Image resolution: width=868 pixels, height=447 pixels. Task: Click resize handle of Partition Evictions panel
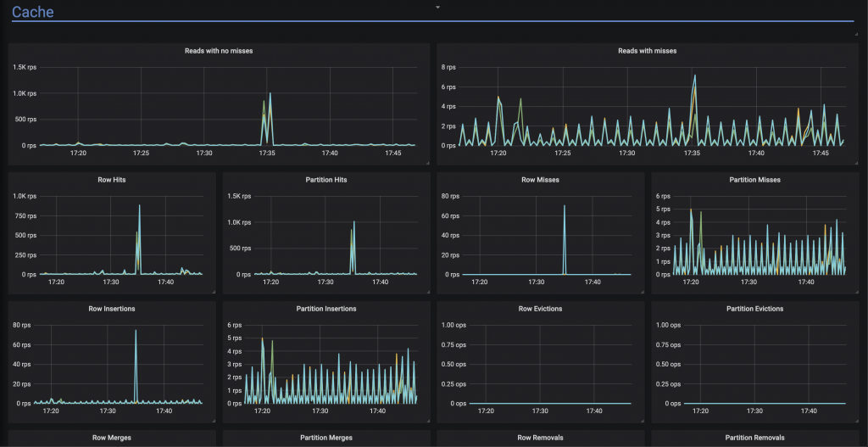coord(856,421)
